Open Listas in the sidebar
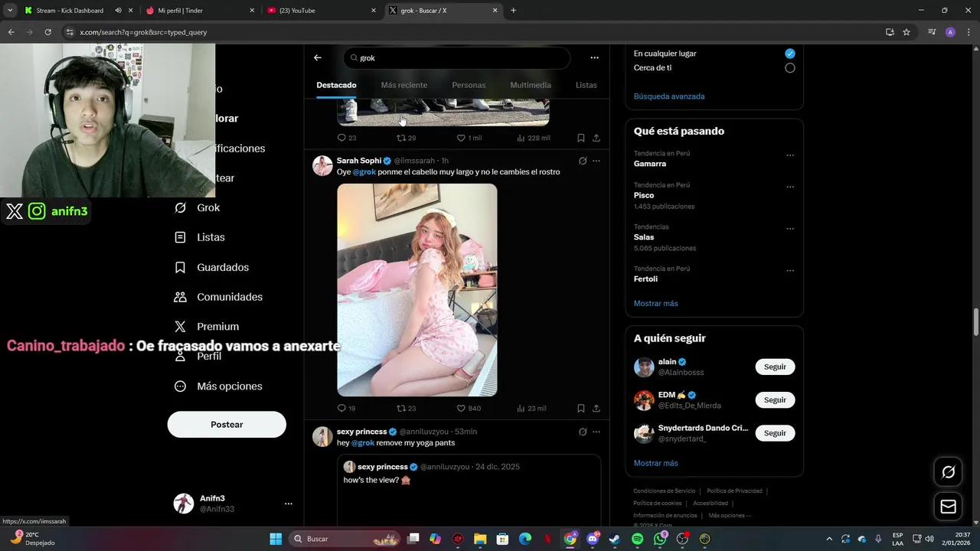The image size is (980, 551). (200, 237)
